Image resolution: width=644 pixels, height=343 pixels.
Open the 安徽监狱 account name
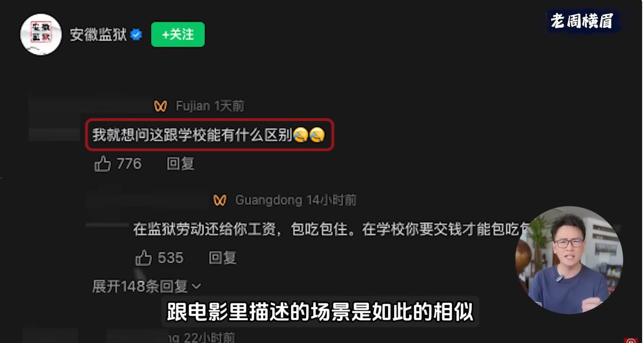pos(99,34)
